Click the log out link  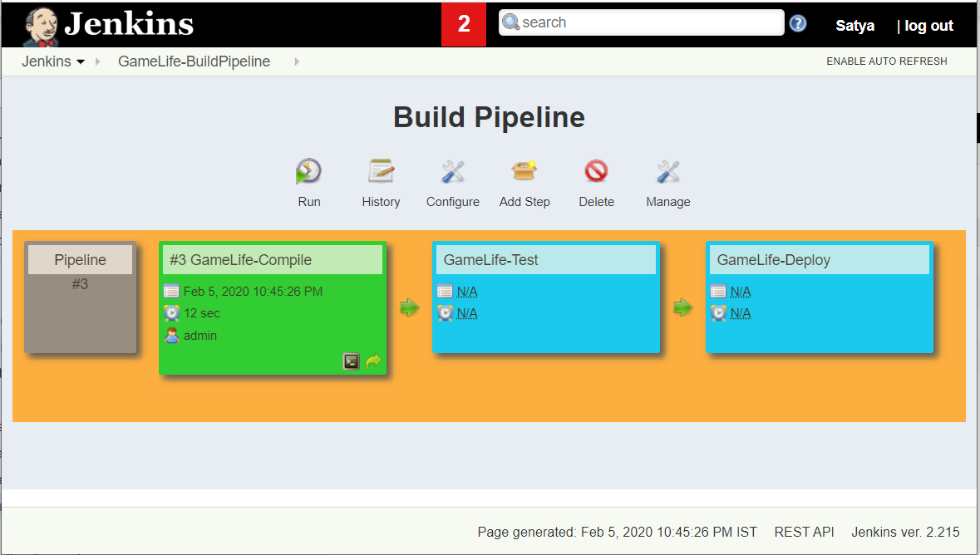point(928,26)
